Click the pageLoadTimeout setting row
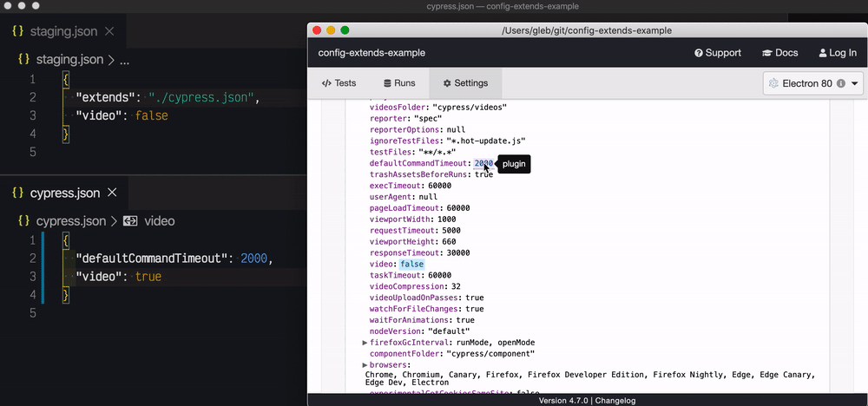Viewport: 868px width, 406px height. coord(419,208)
